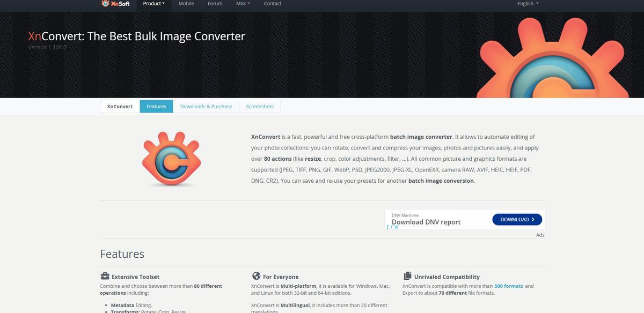Image resolution: width=644 pixels, height=313 pixels.
Task: Open the English language selector
Action: coord(527,4)
